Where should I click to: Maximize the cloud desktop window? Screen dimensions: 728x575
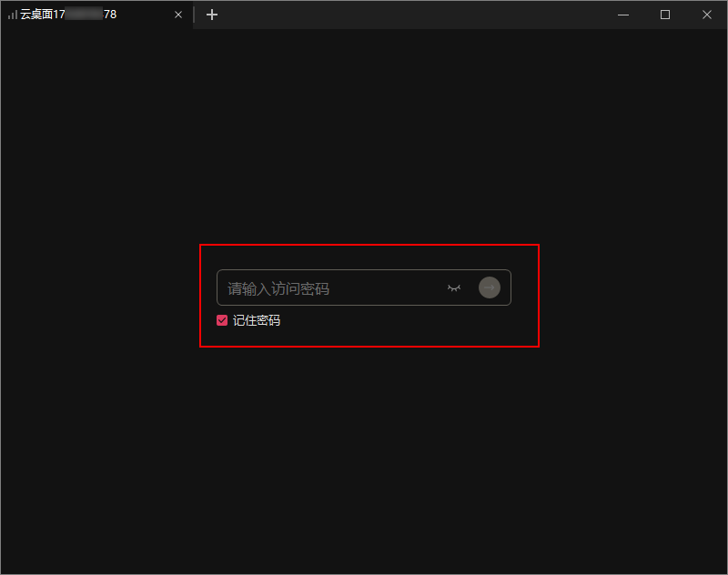coord(665,15)
